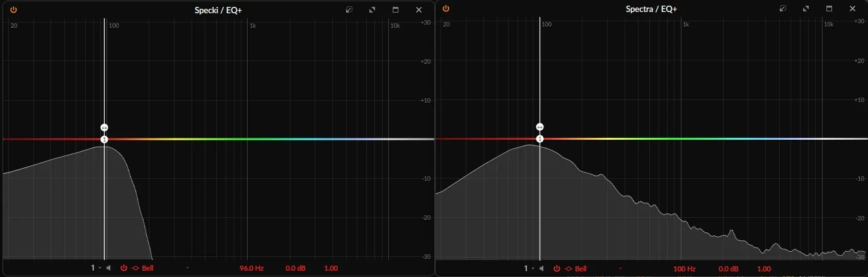This screenshot has width=868, height=277.
Task: Expand filter type dropdown arrow in Spectra
Action: (621, 269)
